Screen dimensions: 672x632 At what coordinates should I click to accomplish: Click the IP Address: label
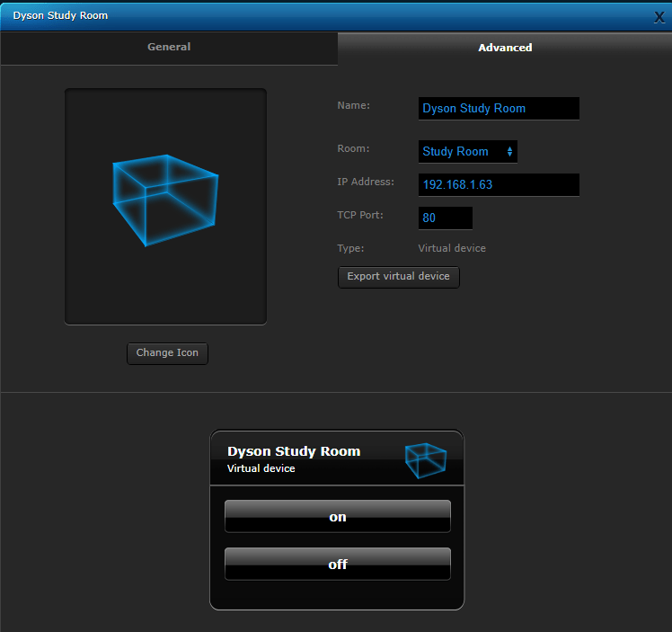click(366, 182)
